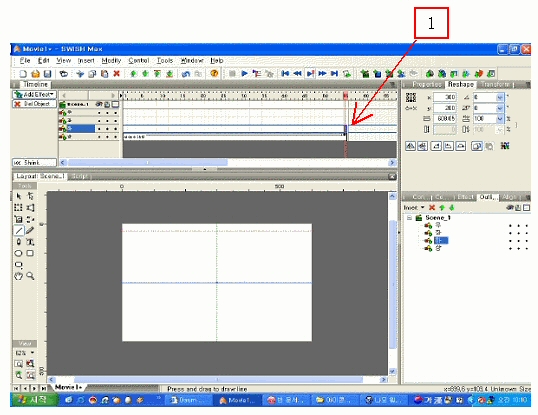Toggle the eye icon in timeline Scene_1 row
Image resolution: width=538 pixels, height=415 pixels.
coord(99,104)
